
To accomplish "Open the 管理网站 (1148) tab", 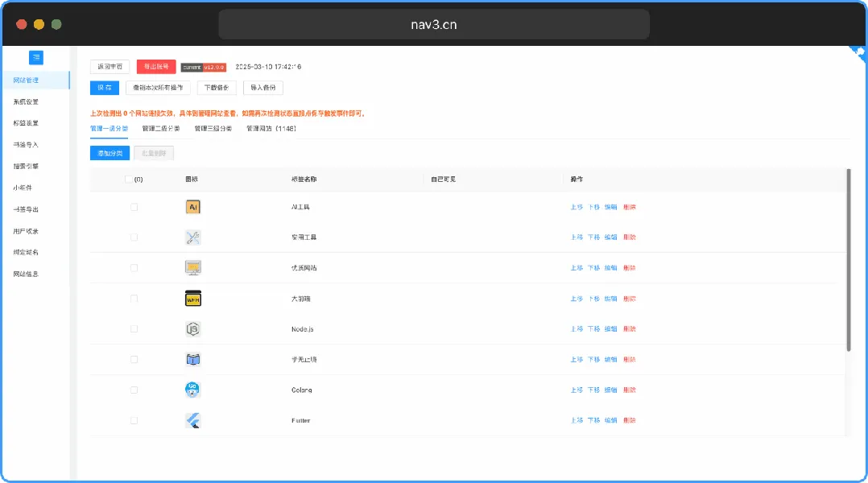I will pos(271,128).
